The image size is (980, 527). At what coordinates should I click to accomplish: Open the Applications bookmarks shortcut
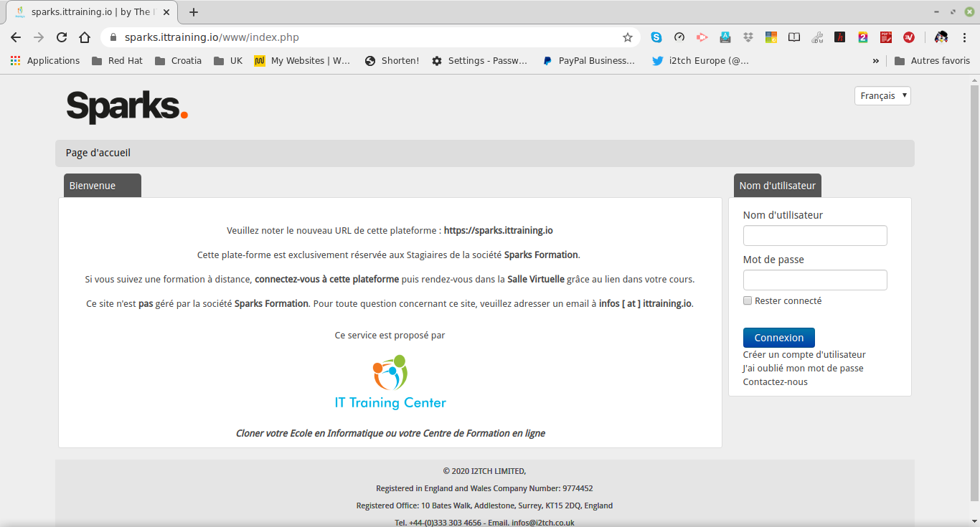[x=45, y=61]
